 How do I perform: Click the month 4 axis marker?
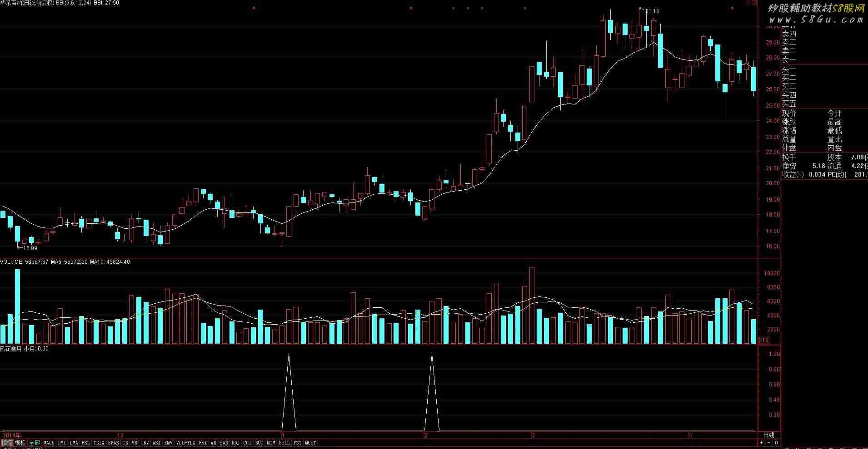(690, 435)
